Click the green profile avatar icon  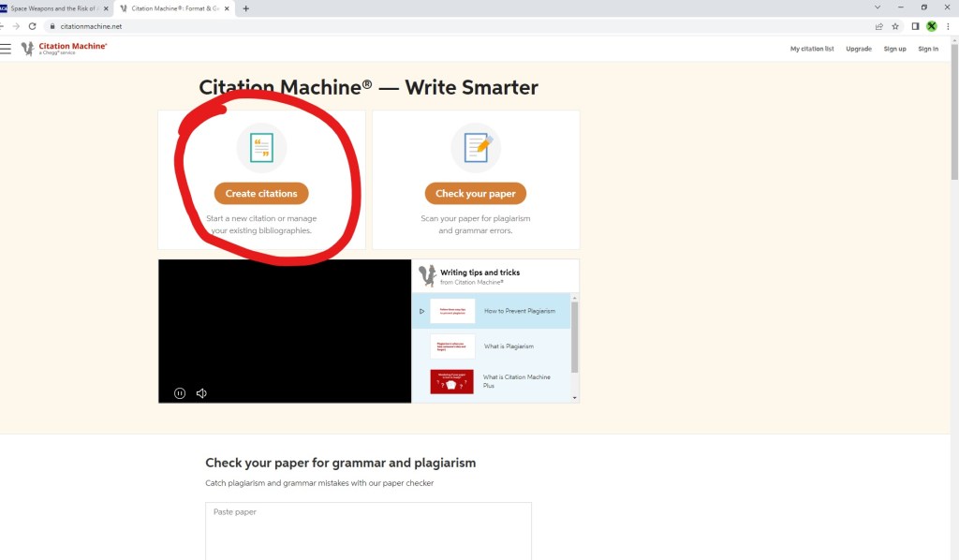[x=932, y=26]
